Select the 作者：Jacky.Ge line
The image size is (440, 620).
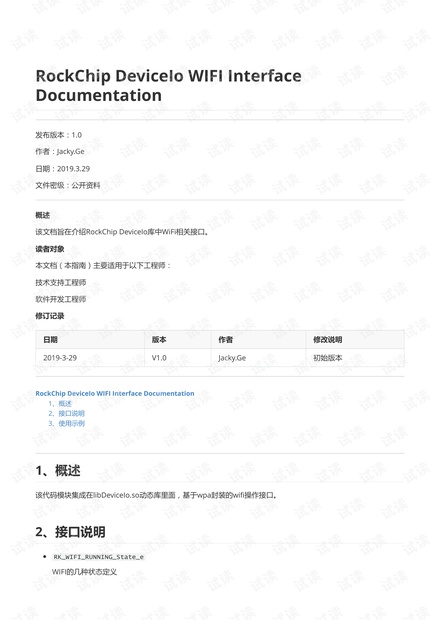tap(60, 152)
